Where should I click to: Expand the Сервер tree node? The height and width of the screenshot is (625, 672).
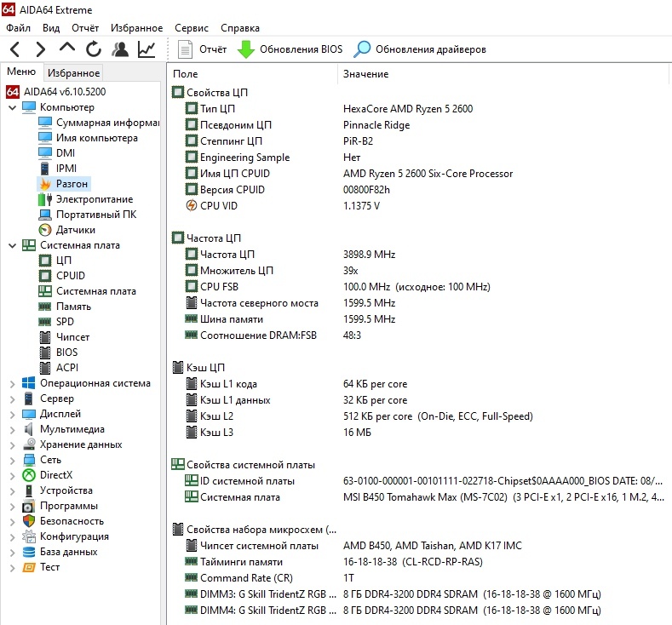pos(13,399)
